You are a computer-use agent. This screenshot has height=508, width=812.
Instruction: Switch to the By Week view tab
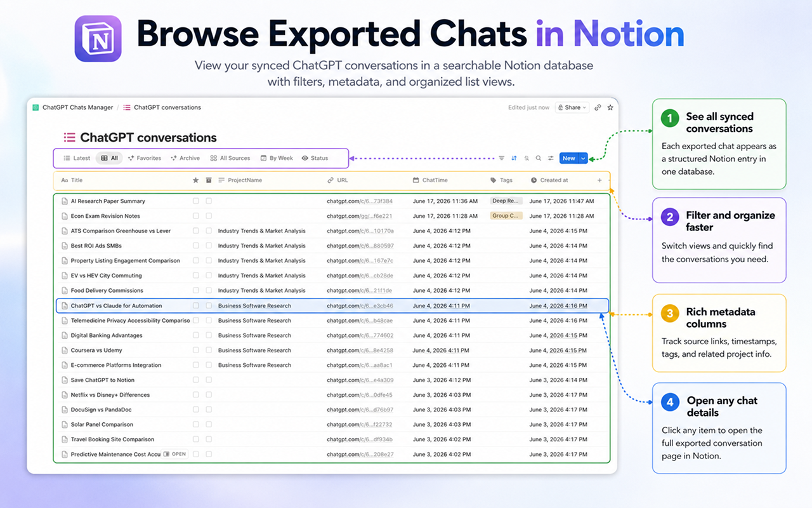(277, 158)
